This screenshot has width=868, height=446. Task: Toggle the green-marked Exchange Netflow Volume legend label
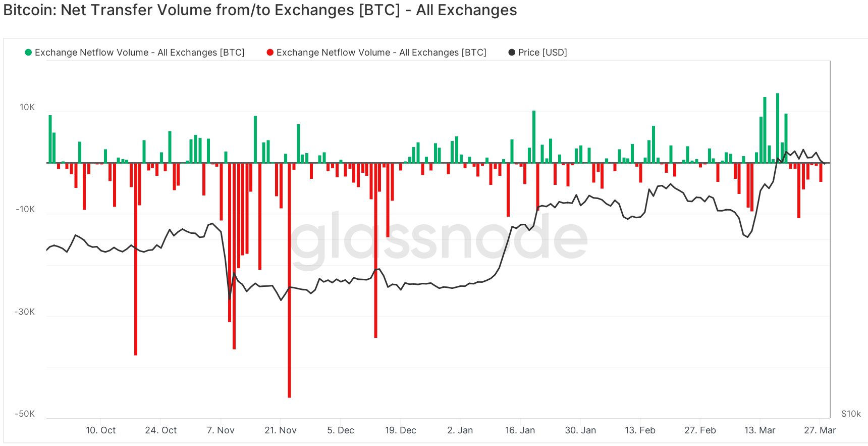139,53
